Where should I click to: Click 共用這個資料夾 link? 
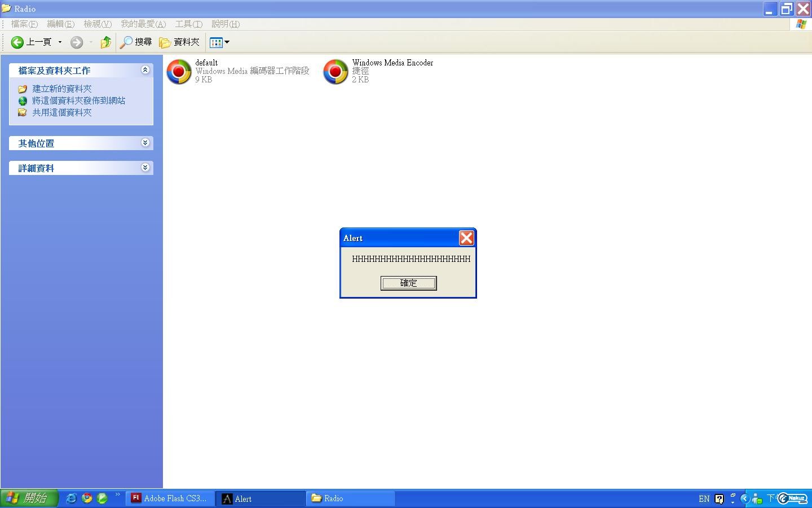click(x=61, y=112)
